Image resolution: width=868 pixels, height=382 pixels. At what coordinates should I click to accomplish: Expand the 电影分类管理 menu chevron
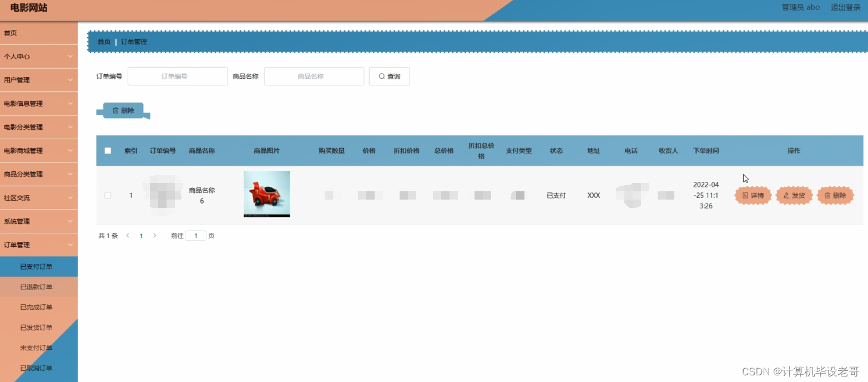(x=70, y=127)
